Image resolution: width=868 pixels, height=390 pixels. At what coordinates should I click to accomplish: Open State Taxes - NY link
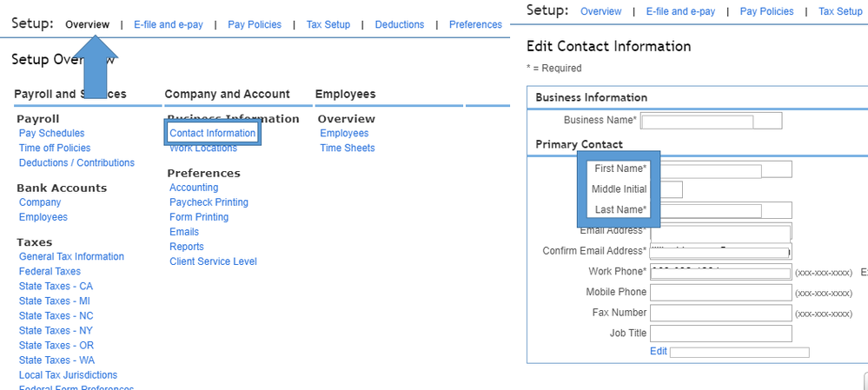pos(56,330)
